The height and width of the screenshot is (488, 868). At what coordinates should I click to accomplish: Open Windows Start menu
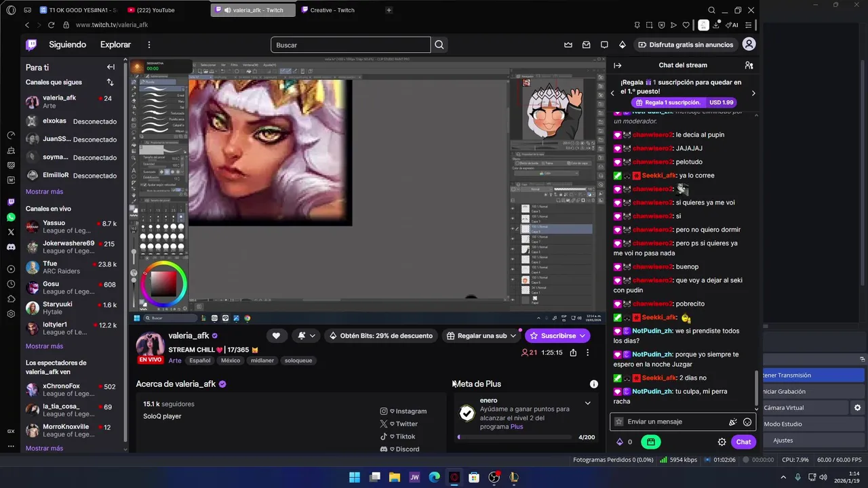354,477
